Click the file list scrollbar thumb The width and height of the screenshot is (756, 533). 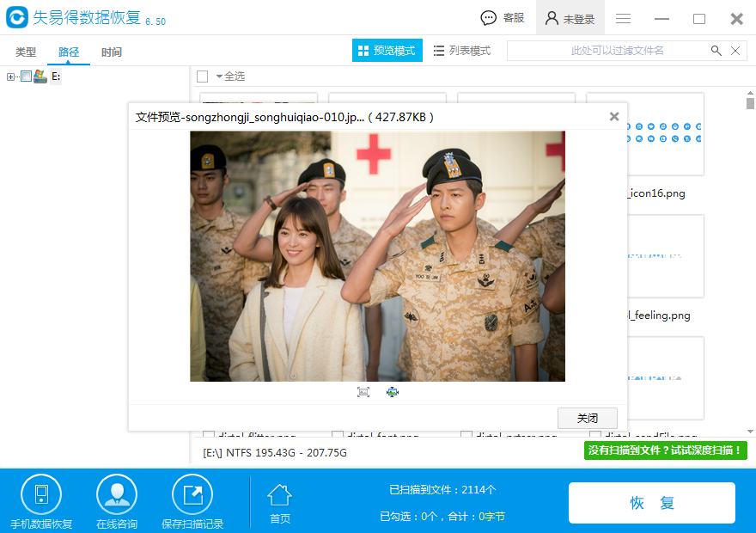point(750,103)
